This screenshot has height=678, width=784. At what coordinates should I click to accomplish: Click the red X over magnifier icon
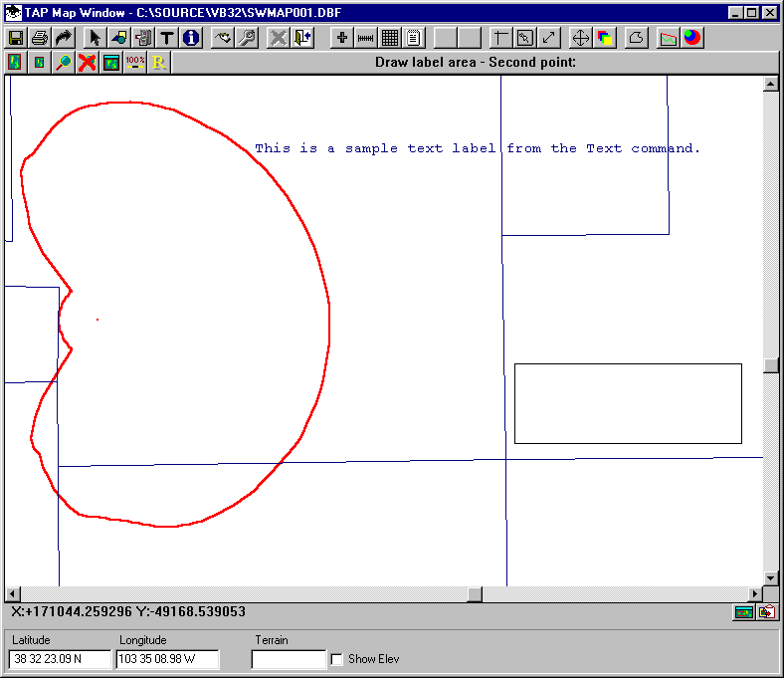click(88, 63)
